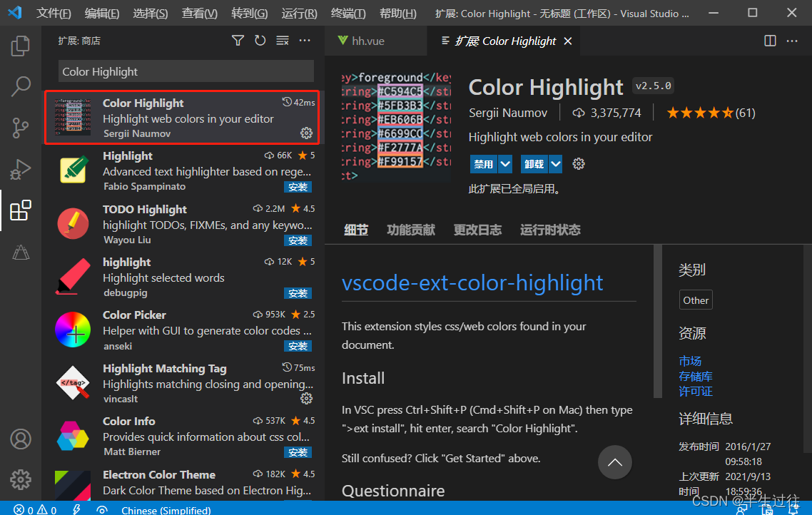Click the Other category tag
Image resolution: width=812 pixels, height=515 pixels.
point(696,300)
